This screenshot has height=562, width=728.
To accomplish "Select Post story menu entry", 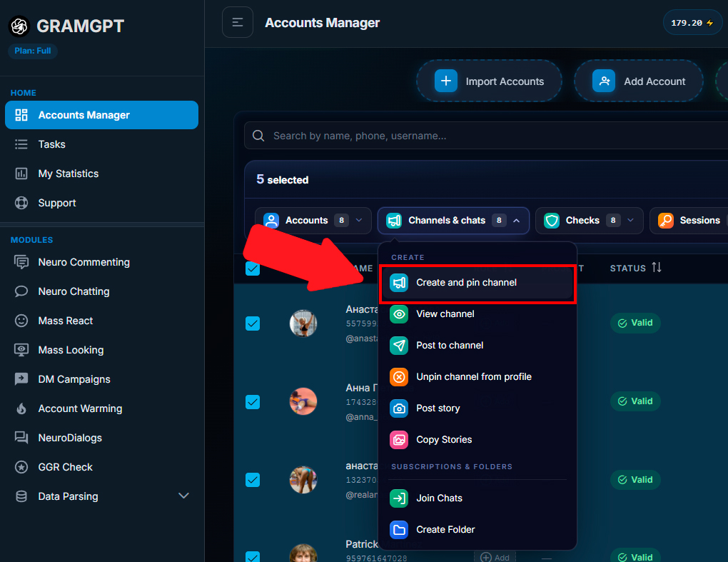I will (477, 408).
